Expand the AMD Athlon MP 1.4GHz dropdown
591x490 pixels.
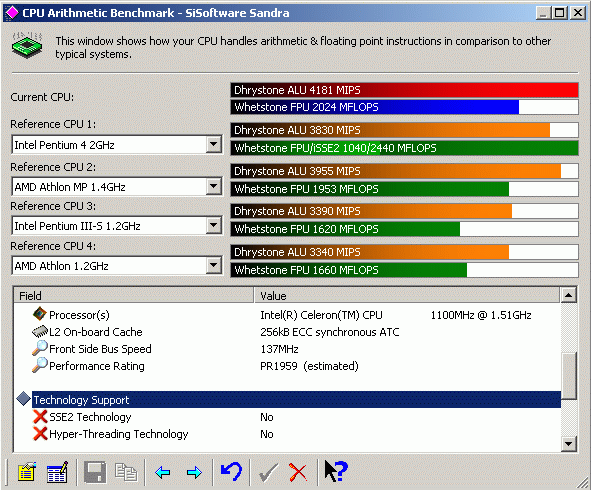point(213,186)
